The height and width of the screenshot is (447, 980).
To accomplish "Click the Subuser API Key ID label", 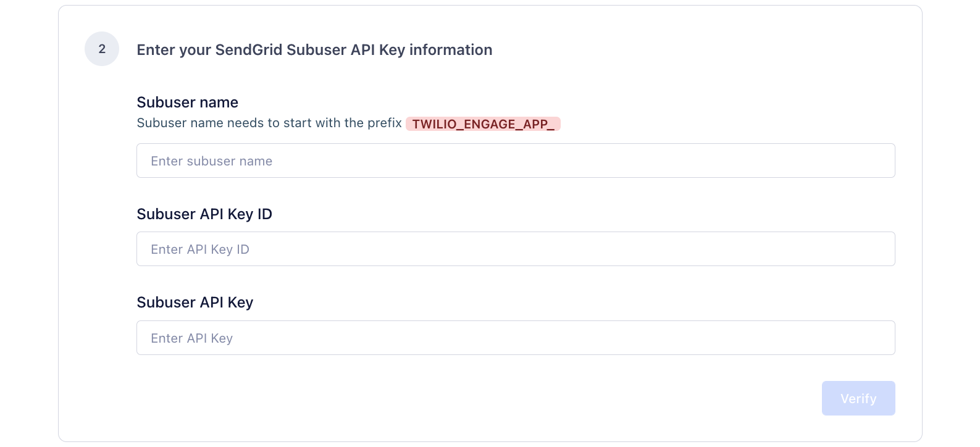I will pyautogui.click(x=204, y=214).
